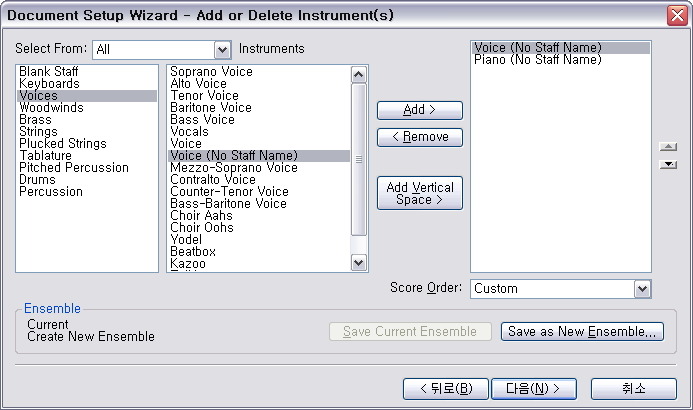Close the Document Setup Wizard window

click(676, 14)
